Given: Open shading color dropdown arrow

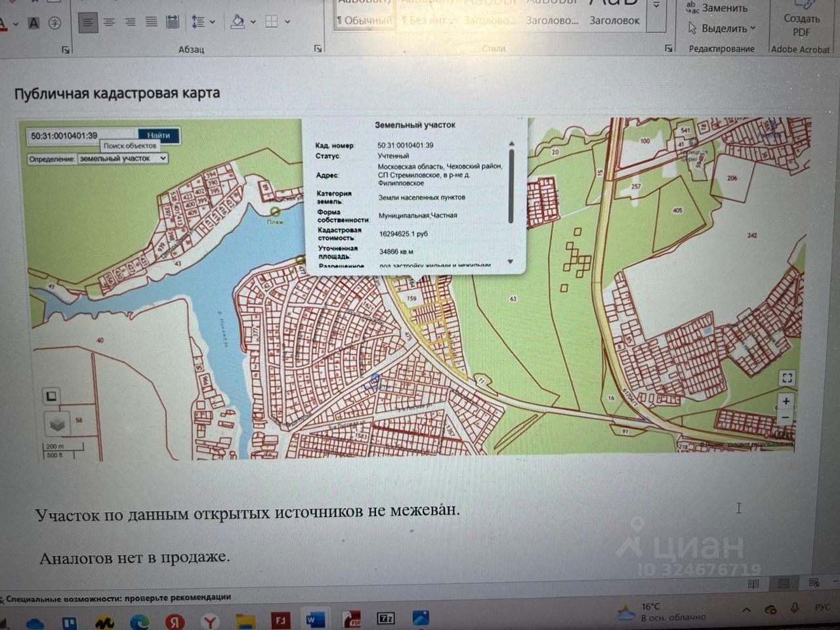Looking at the screenshot, I should point(253,22).
